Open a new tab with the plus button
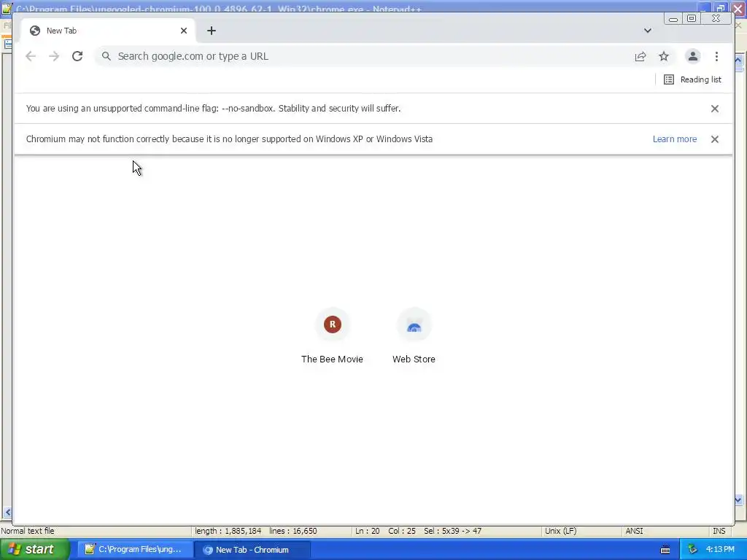 (x=212, y=31)
